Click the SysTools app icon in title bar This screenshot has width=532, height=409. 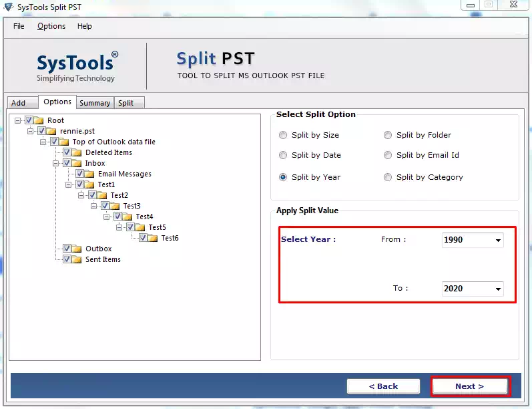click(x=8, y=7)
